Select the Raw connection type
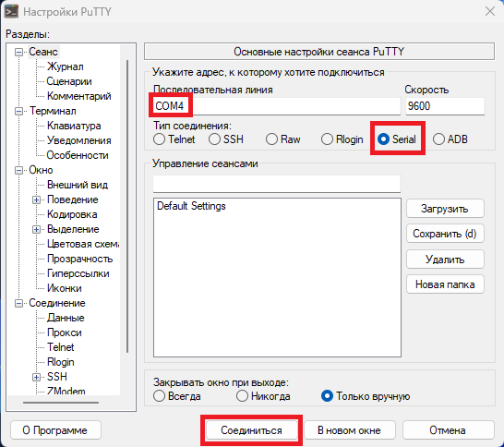The image size is (504, 447). (282, 139)
